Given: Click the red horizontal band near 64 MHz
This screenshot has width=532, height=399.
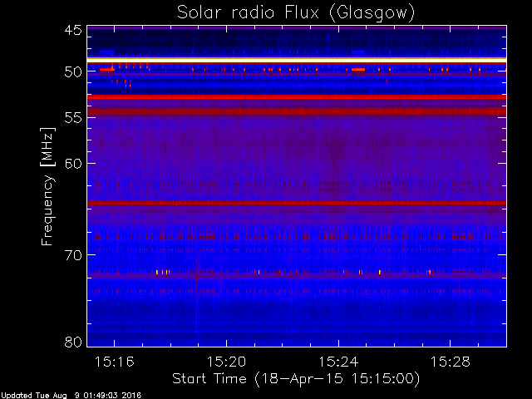Looking at the screenshot, I should [297, 203].
